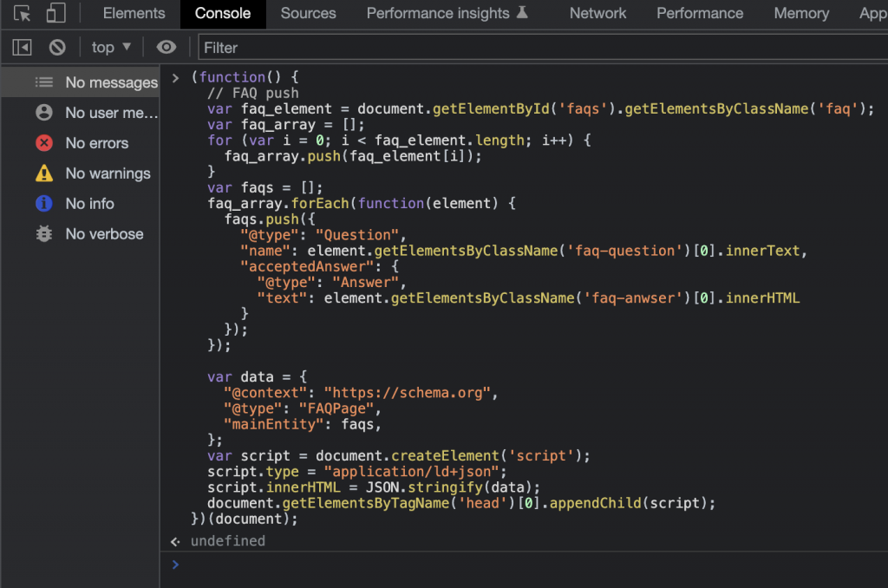Click the "getElementsByTagName('head')" line
This screenshot has width=888, height=588.
(461, 503)
